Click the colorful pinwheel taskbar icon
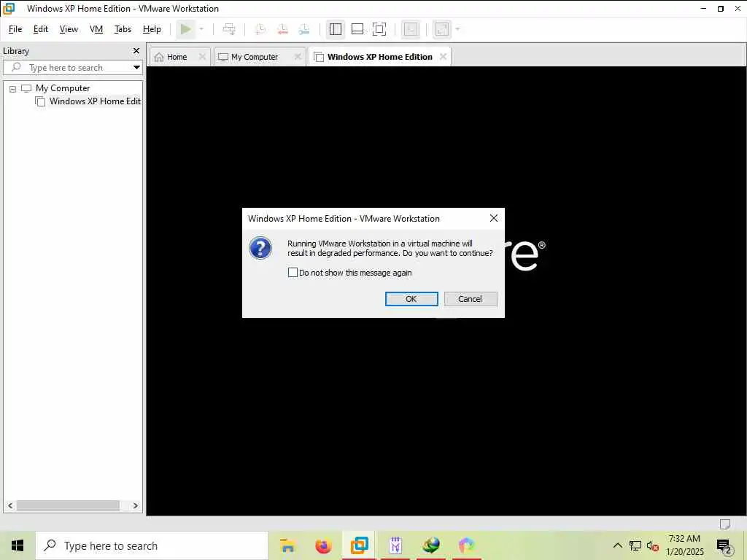The image size is (747, 560). [x=467, y=545]
